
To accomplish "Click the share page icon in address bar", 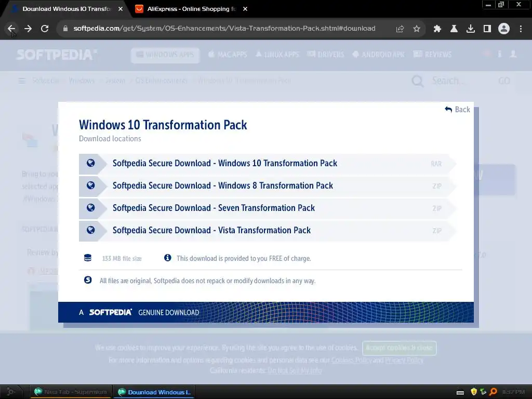I will point(400,29).
